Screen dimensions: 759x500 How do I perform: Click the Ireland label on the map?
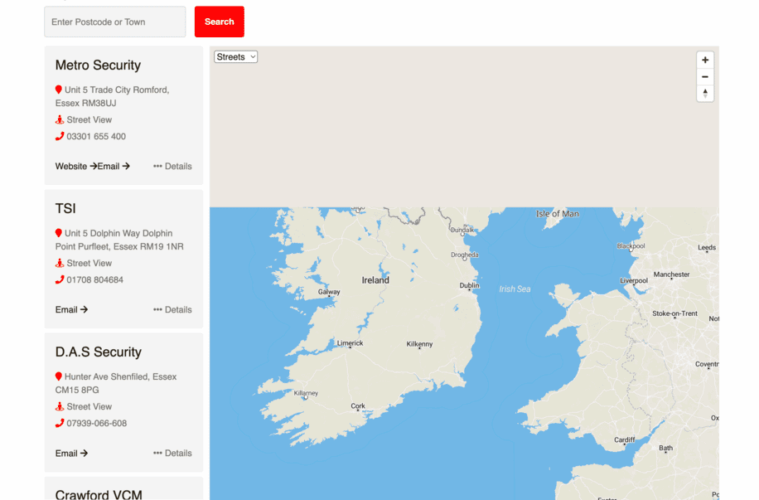375,280
